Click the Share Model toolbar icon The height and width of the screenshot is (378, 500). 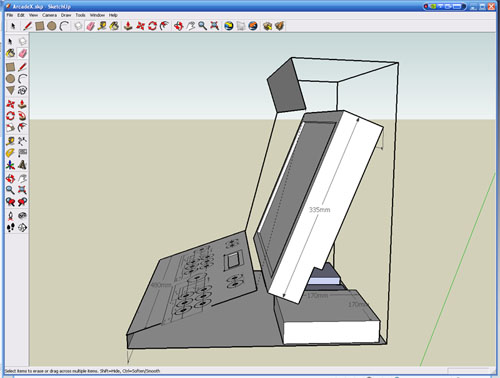(x=280, y=26)
